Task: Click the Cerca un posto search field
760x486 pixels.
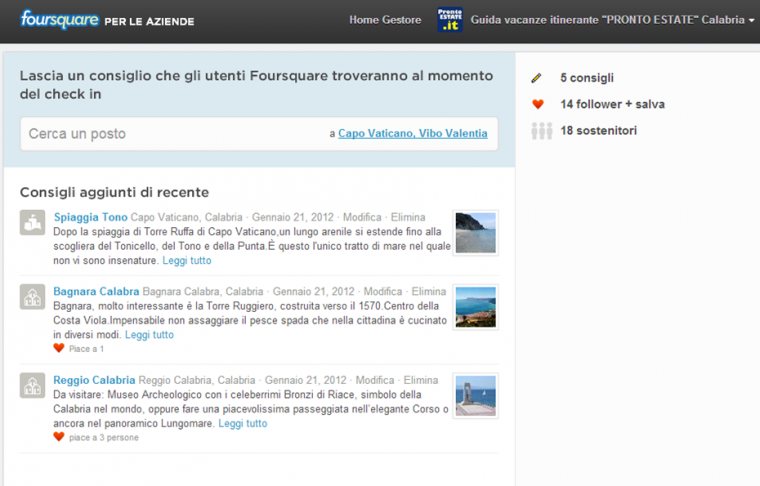Action: [x=259, y=134]
